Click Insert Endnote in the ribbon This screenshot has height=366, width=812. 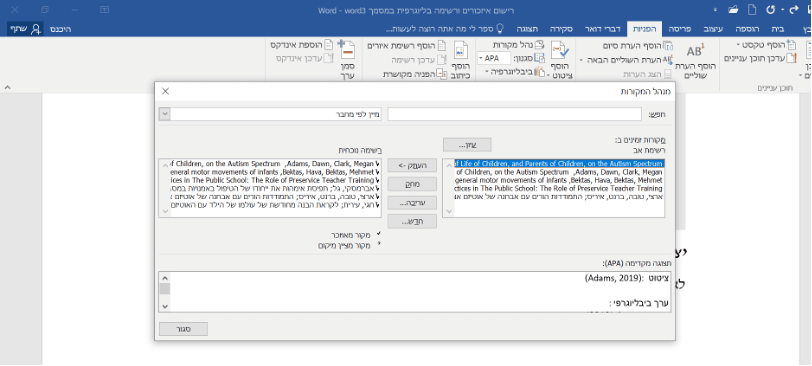point(641,46)
